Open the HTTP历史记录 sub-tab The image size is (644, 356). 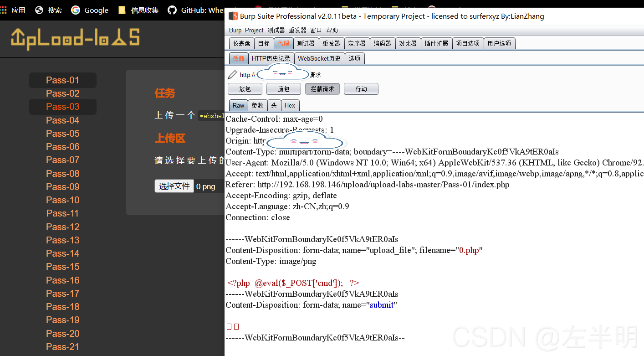[x=271, y=58]
